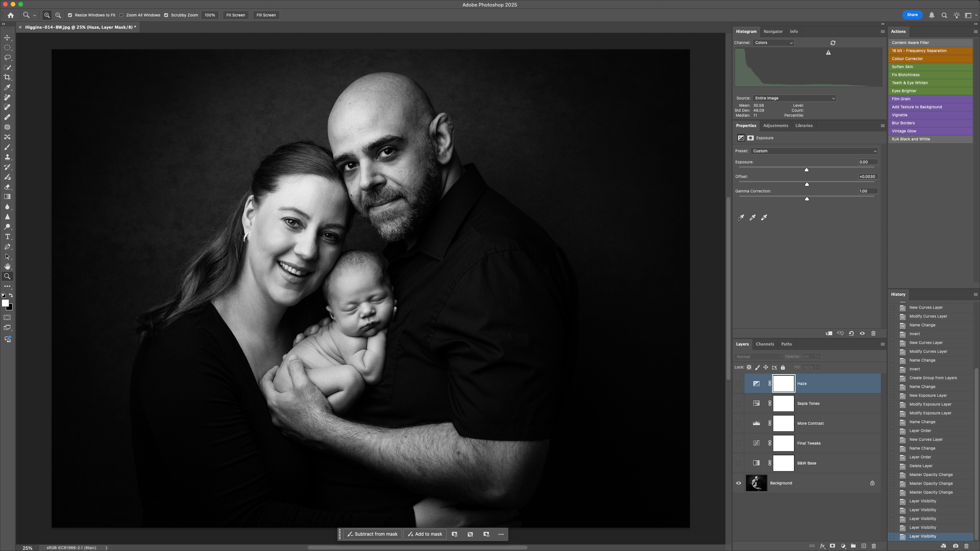Click the Zoom Out magnifier icon
This screenshot has width=980, height=551.
[58, 15]
